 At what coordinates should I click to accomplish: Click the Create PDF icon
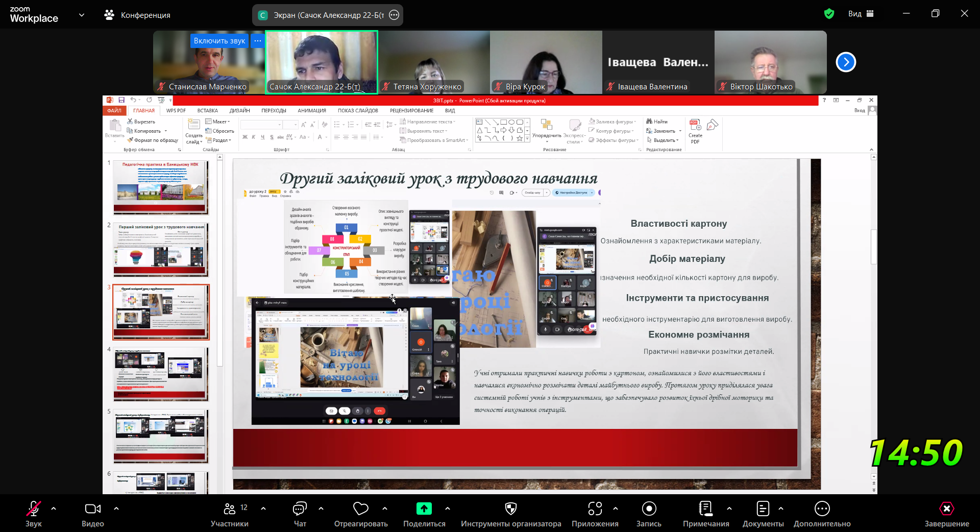(695, 131)
